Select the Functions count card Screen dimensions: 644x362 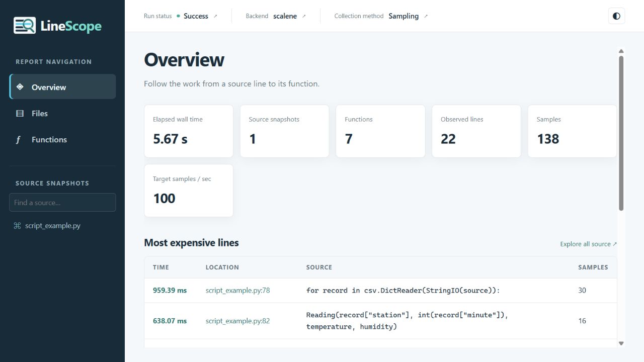pyautogui.click(x=380, y=131)
